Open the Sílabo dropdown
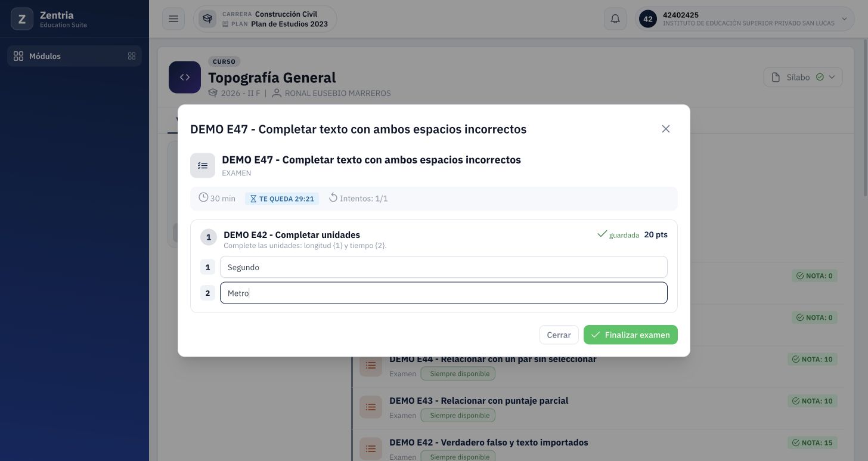Screen dimensions: 868x461 [803, 77]
